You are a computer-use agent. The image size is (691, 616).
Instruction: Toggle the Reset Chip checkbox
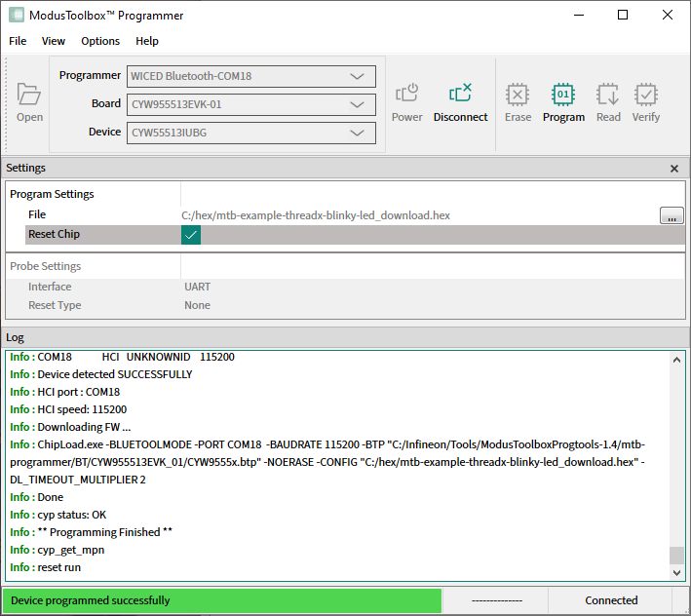(x=191, y=235)
